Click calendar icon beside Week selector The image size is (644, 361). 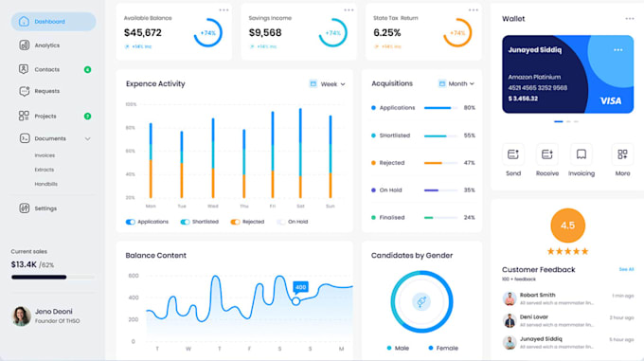pyautogui.click(x=313, y=83)
